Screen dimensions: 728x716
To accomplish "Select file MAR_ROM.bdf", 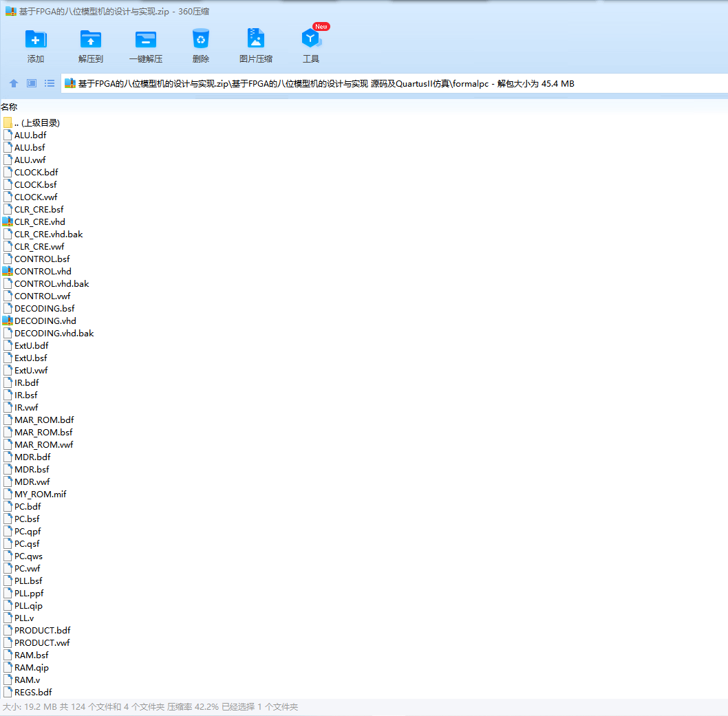I will pyautogui.click(x=39, y=420).
